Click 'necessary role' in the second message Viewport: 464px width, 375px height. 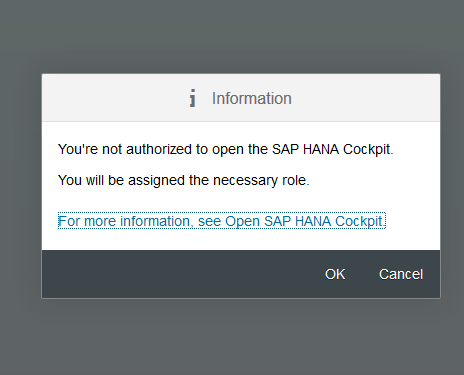[x=261, y=180]
